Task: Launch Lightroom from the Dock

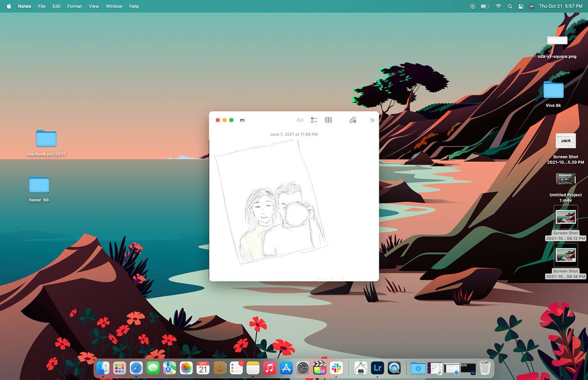Action: click(x=377, y=368)
